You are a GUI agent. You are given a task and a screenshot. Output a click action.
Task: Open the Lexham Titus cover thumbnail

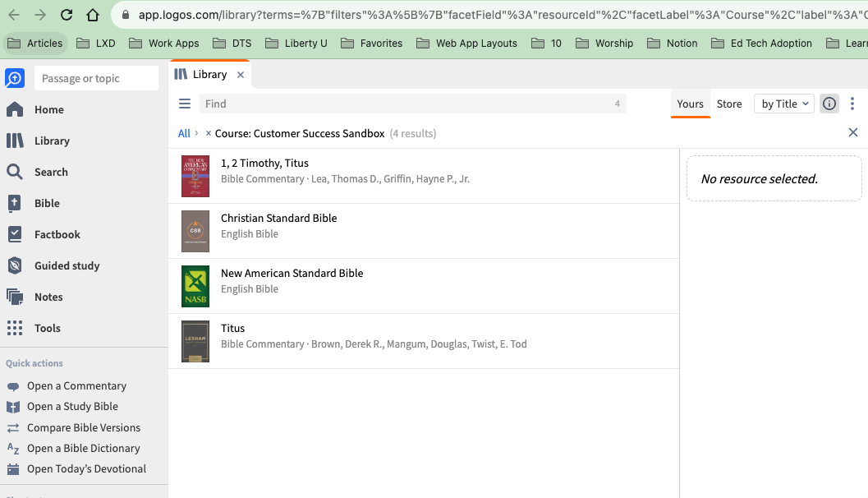click(x=195, y=341)
